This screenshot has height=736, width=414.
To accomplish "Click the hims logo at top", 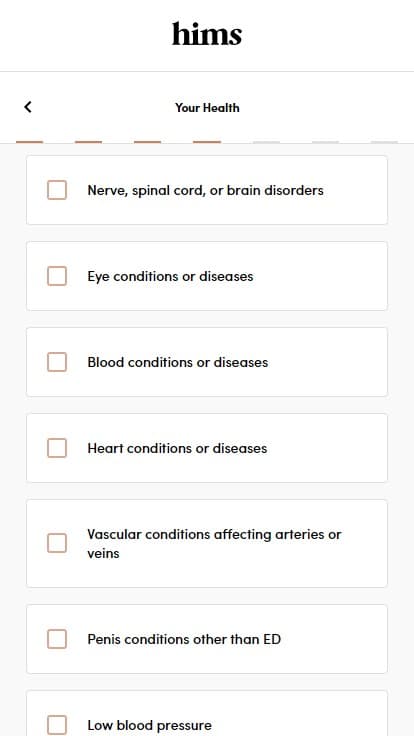I will click(x=207, y=34).
